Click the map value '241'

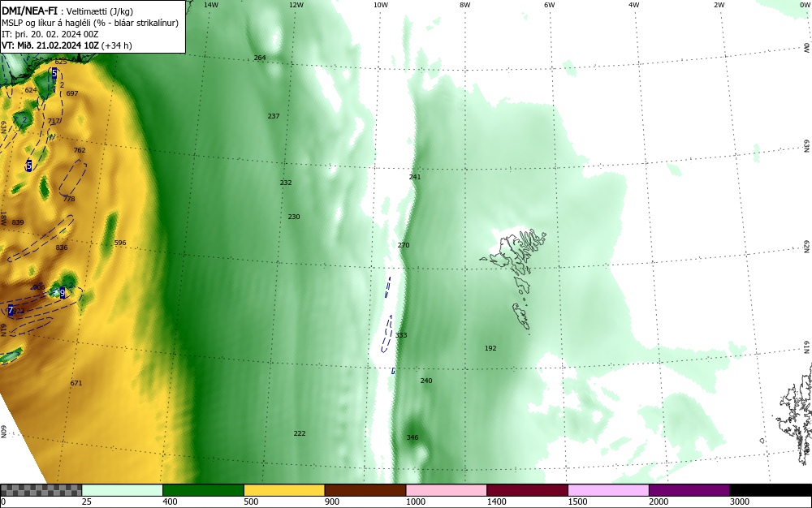click(415, 177)
